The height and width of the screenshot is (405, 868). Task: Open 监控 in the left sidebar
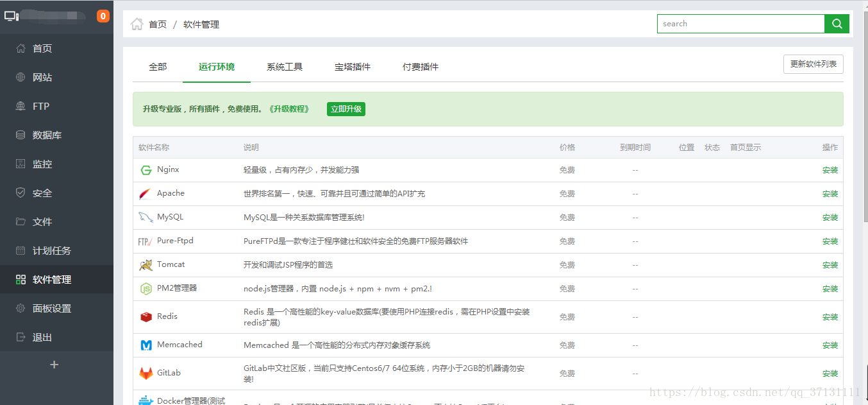click(x=56, y=164)
